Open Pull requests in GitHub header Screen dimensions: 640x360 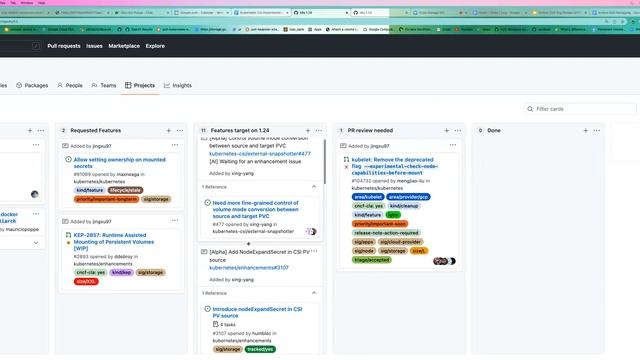[64, 46]
